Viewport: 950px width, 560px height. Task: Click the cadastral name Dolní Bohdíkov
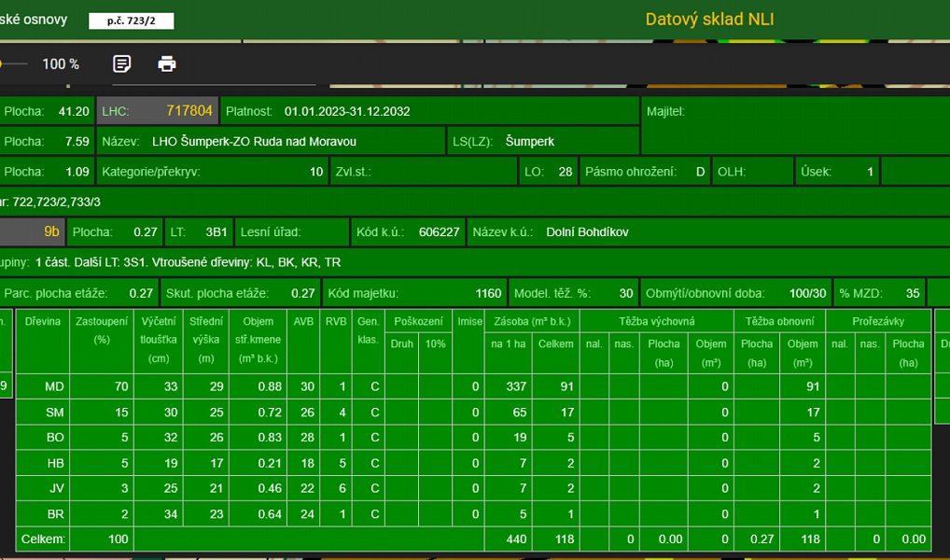[x=587, y=232]
